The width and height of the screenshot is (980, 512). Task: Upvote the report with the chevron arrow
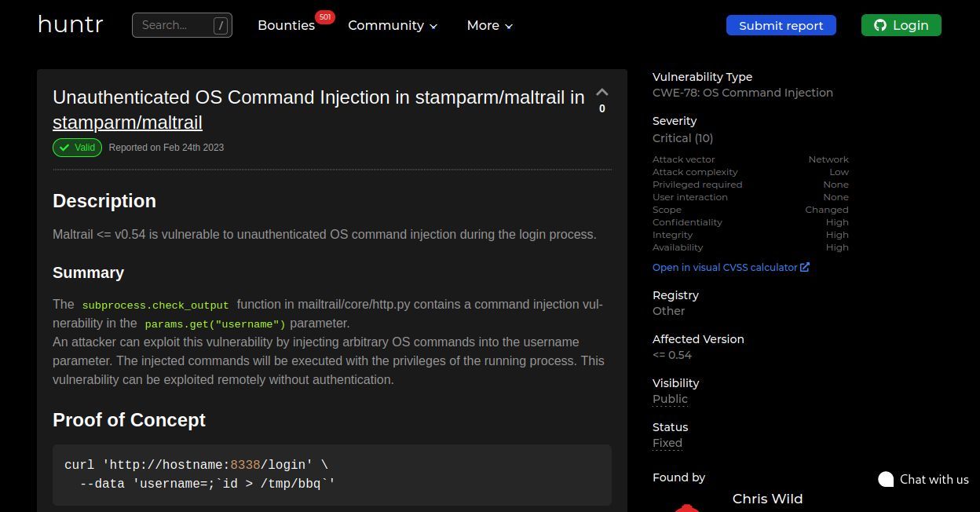pos(602,92)
